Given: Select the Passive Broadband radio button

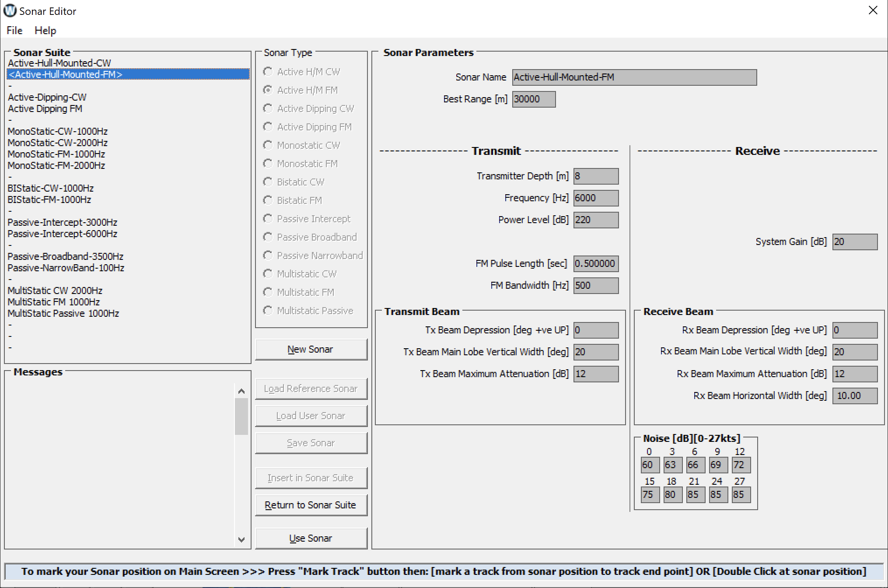Looking at the screenshot, I should point(268,237).
